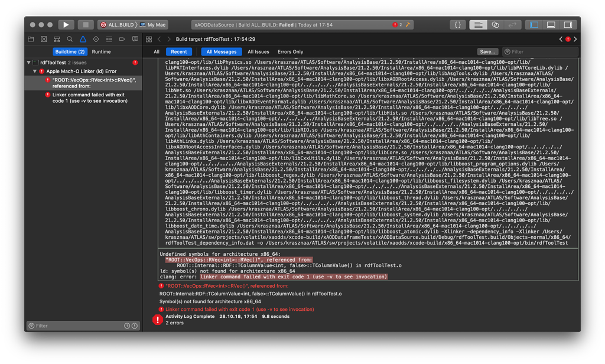Toggle the right Inspector panel
Image resolution: width=605 pixels, height=364 pixels.
568,25
